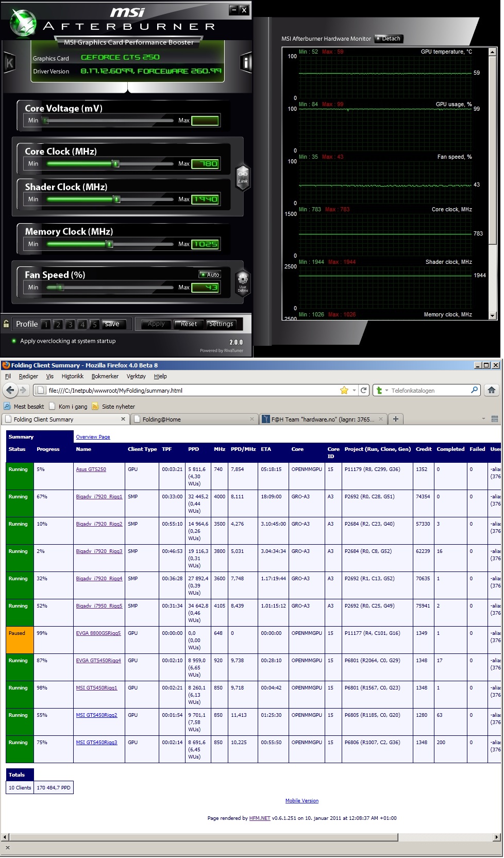Image resolution: width=504 pixels, height=858 pixels.
Task: Detach the Hardware Monitor panel
Action: click(x=389, y=39)
